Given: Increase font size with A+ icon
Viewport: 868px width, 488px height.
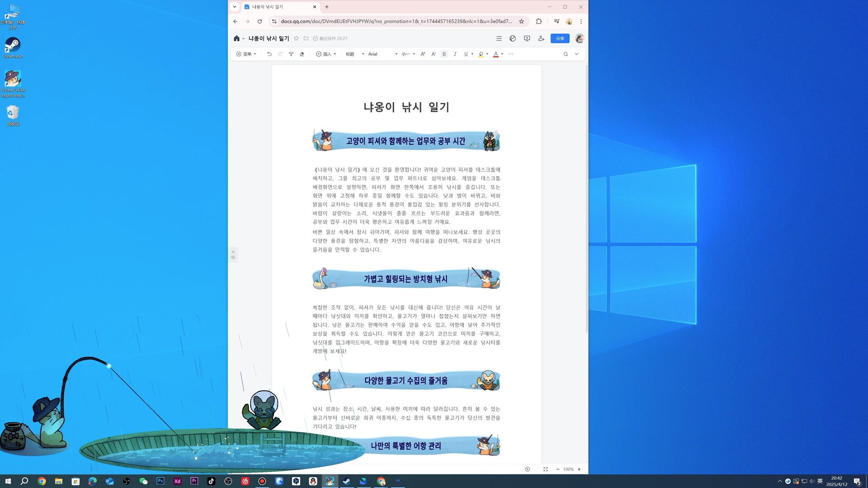Looking at the screenshot, I should coord(423,54).
